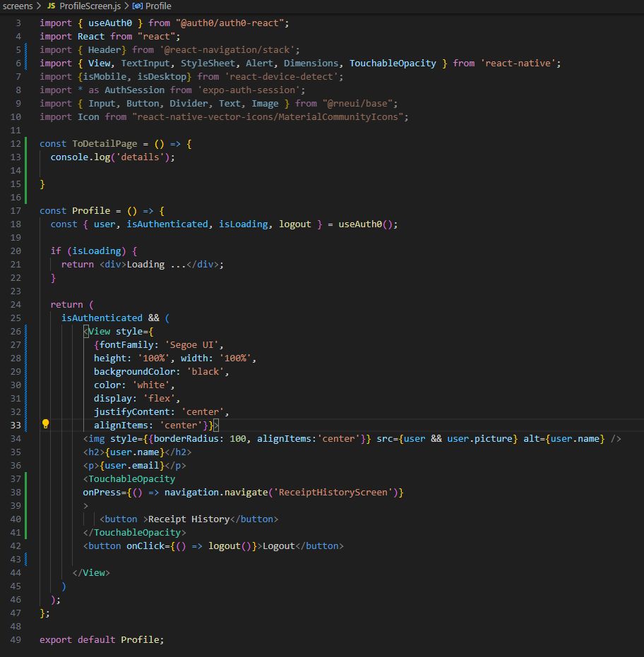Open the 'screens' breadcrumb folder
Screen dimensions: 644x657
pyautogui.click(x=17, y=6)
